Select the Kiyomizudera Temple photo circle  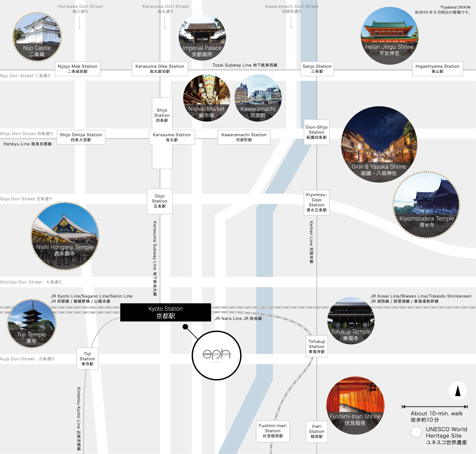point(426,205)
